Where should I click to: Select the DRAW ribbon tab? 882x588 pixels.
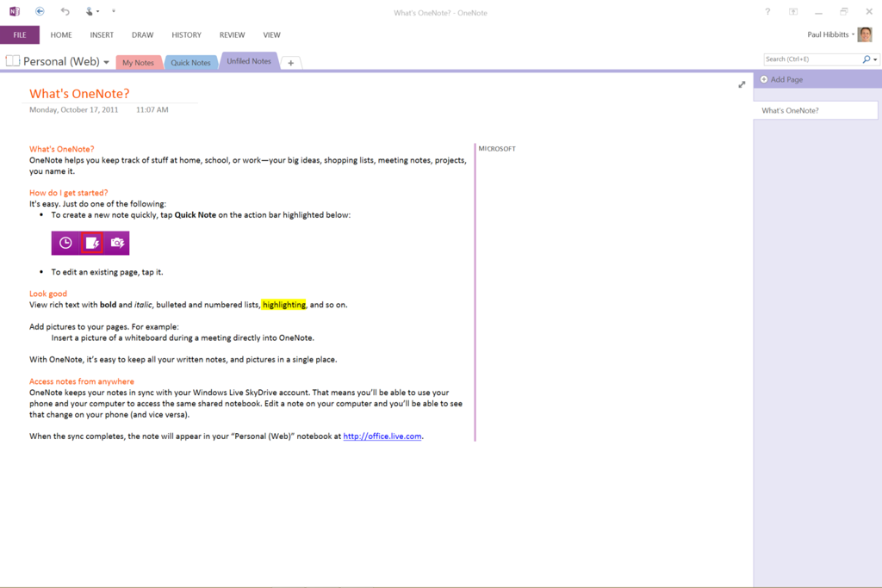(x=143, y=34)
